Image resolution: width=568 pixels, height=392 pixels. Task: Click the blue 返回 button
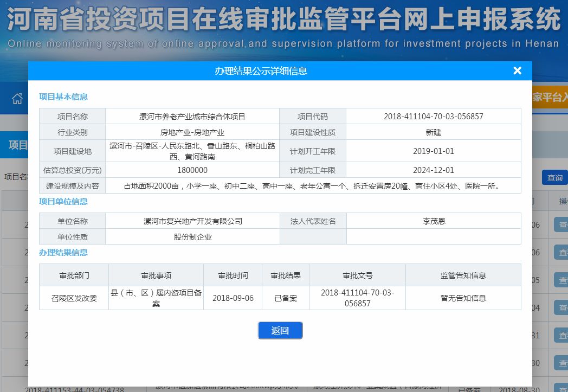280,330
